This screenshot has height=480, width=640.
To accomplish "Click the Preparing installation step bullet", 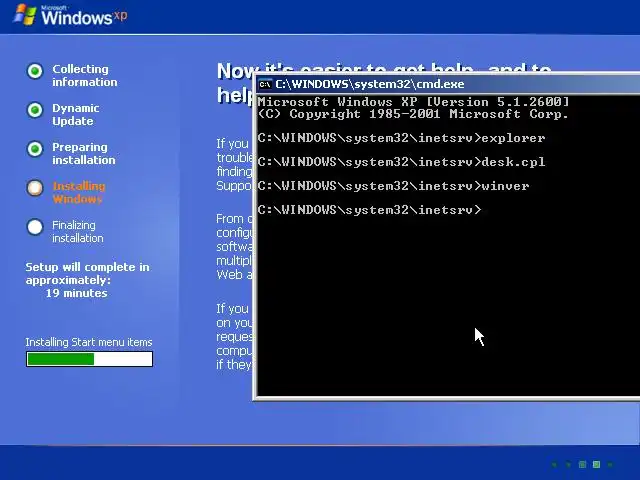I will [x=35, y=149].
